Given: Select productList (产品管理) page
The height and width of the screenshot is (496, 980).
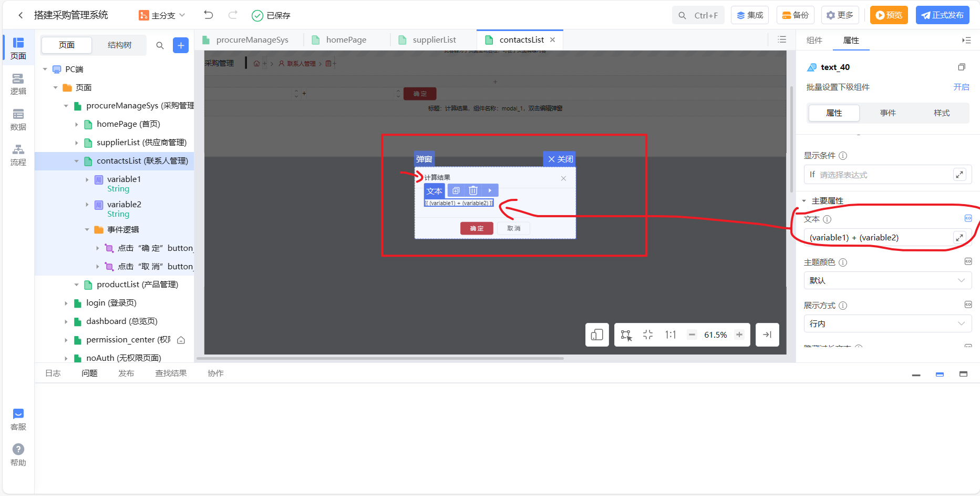Looking at the screenshot, I should 131,285.
